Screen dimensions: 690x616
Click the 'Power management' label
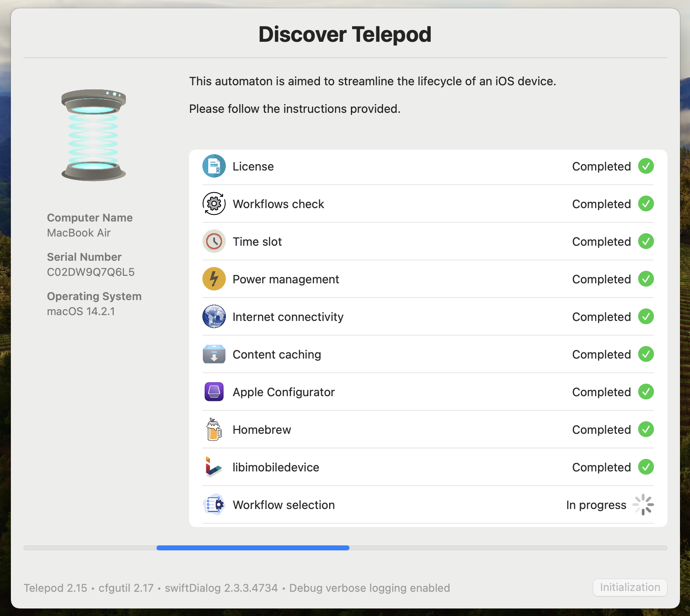286,279
